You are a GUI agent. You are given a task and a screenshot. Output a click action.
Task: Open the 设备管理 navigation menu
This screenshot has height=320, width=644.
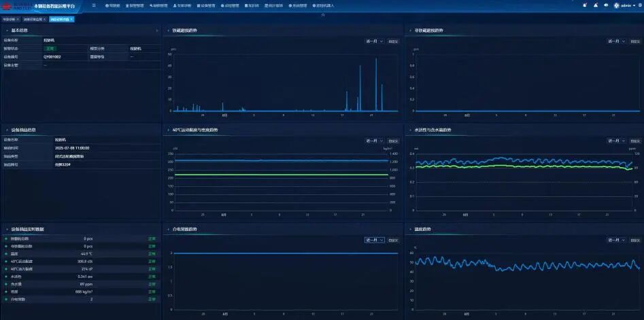[207, 5]
